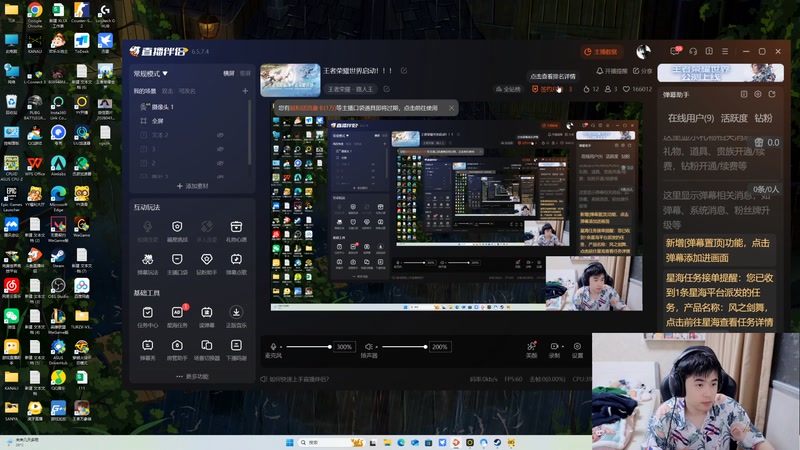Mute speaker icon 扬声器
800x450 pixels.
point(368,346)
